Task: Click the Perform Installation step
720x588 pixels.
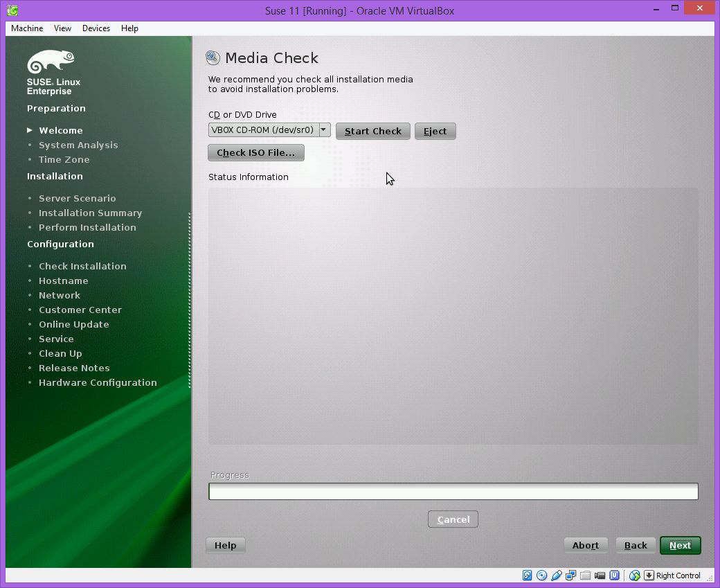Action: (87, 227)
